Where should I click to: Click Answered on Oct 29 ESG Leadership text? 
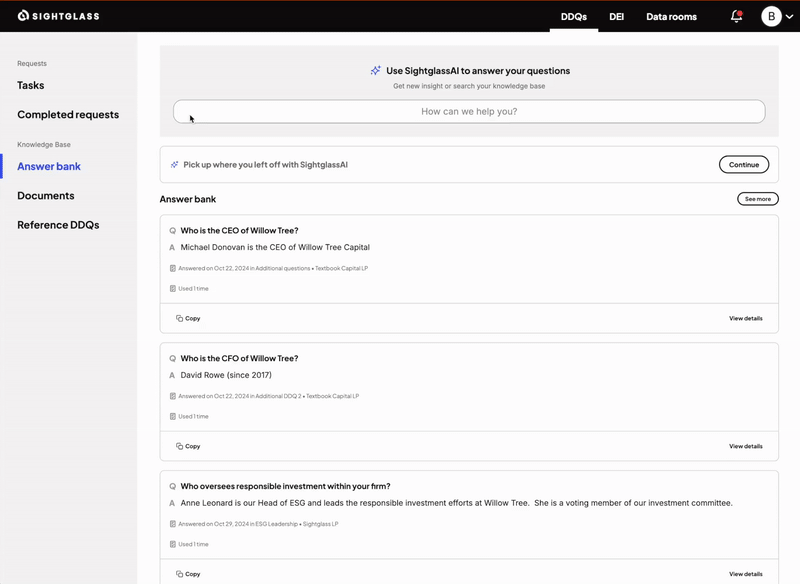258,524
